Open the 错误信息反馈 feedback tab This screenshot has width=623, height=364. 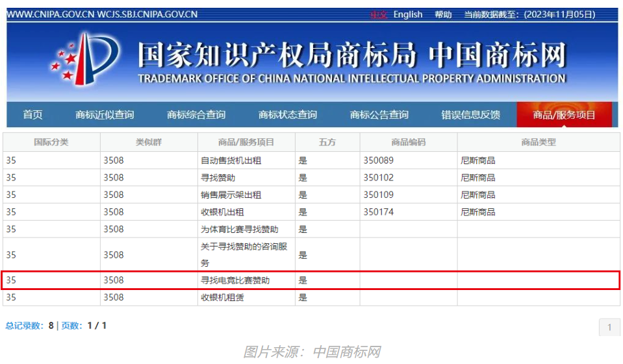click(471, 115)
